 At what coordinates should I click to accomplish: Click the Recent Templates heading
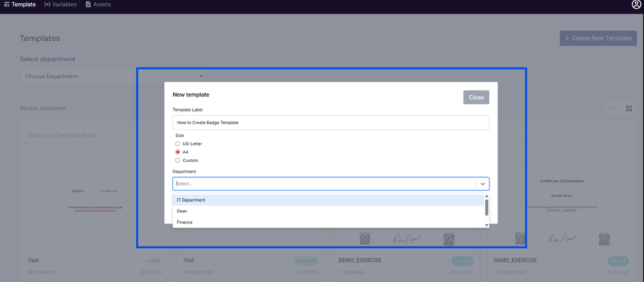(x=42, y=108)
